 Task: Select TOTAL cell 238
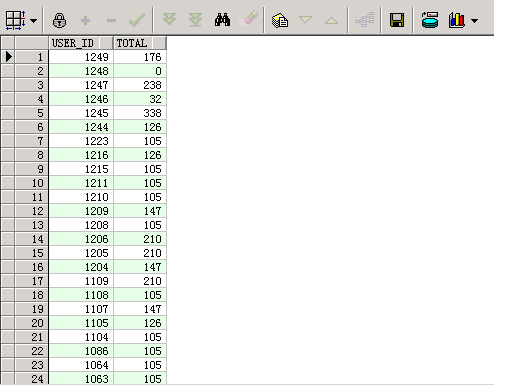(140, 85)
